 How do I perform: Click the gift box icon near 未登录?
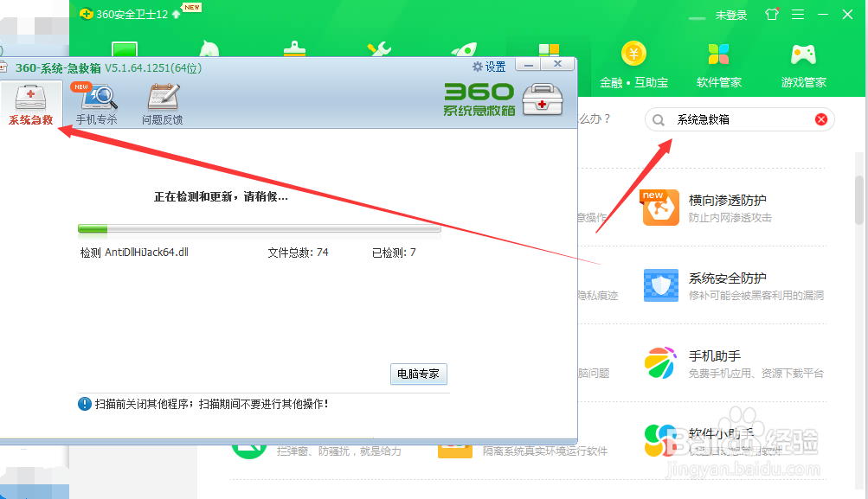pyautogui.click(x=771, y=14)
